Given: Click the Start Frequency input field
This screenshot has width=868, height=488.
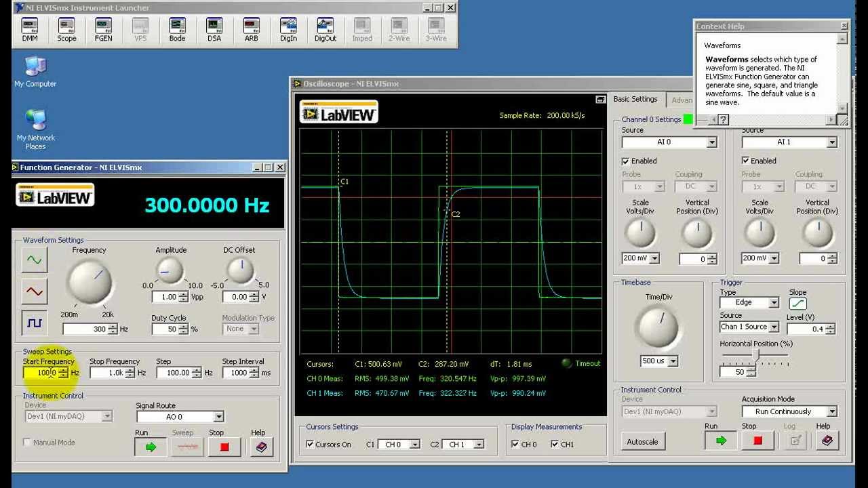Looking at the screenshot, I should (41, 373).
